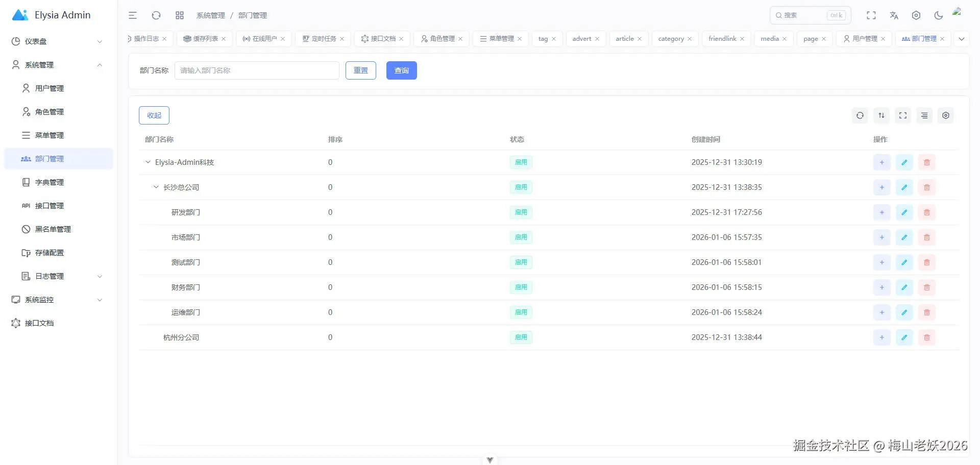The width and height of the screenshot is (980, 465).
Task: Collapse the 长沙总公司 tree node
Action: [x=156, y=187]
